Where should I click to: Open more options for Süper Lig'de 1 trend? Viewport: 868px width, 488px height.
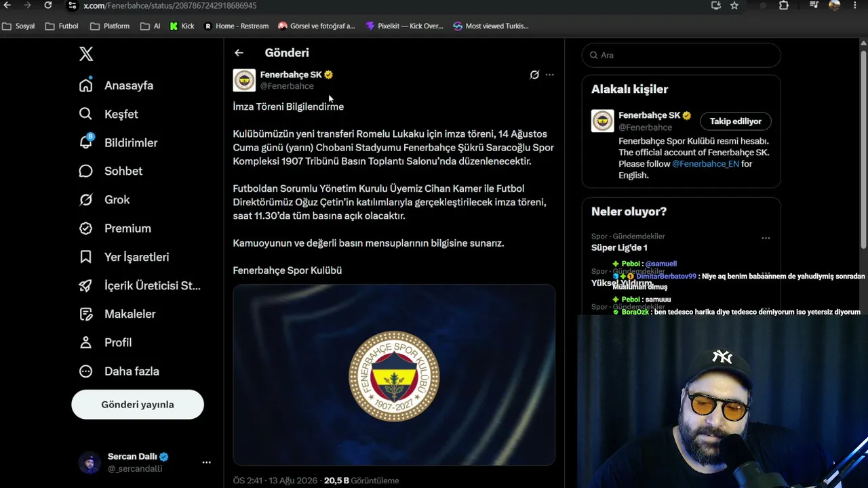pos(766,238)
